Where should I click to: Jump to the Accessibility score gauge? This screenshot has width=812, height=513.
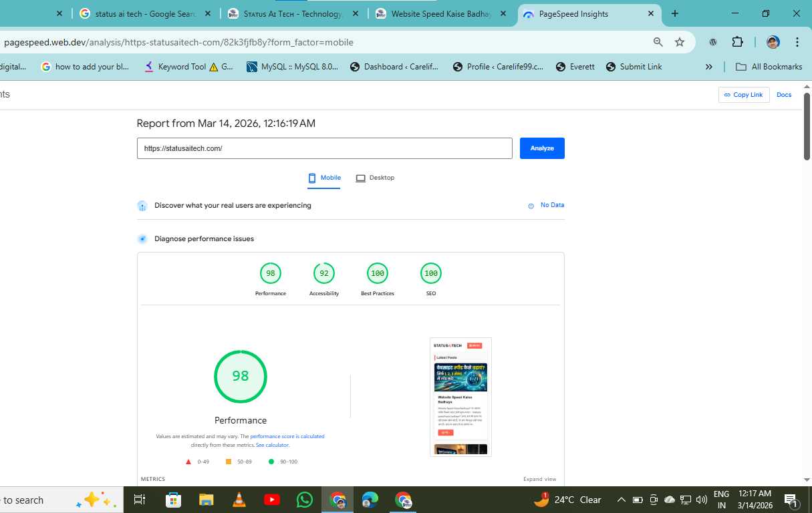324,274
